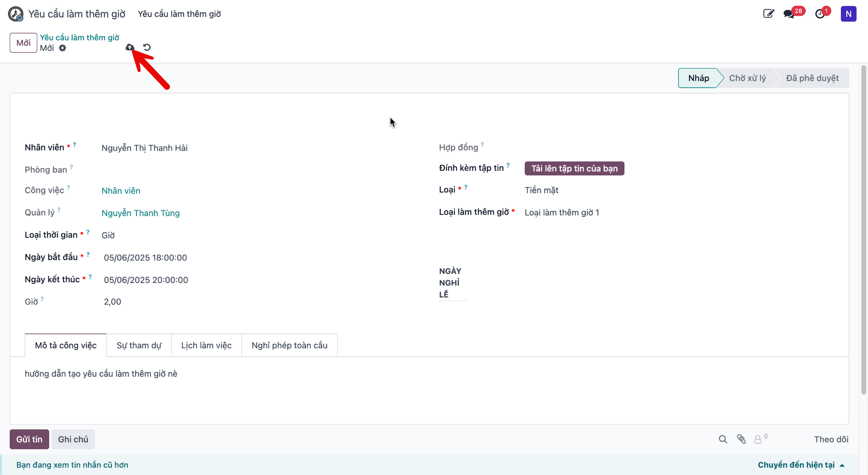
Task: Open the Loại dropdown showing Tiền mặt
Action: (678, 190)
